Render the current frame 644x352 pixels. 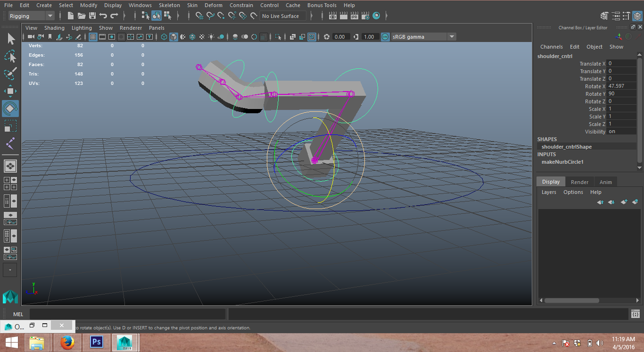coord(344,16)
